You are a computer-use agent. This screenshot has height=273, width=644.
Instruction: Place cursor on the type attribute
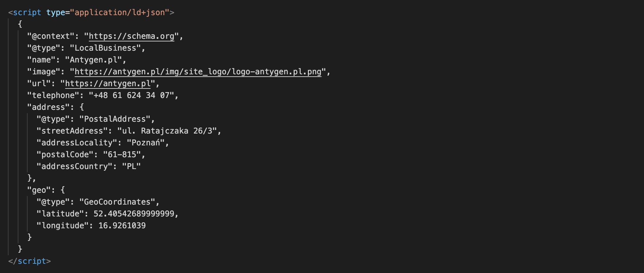[x=56, y=12]
